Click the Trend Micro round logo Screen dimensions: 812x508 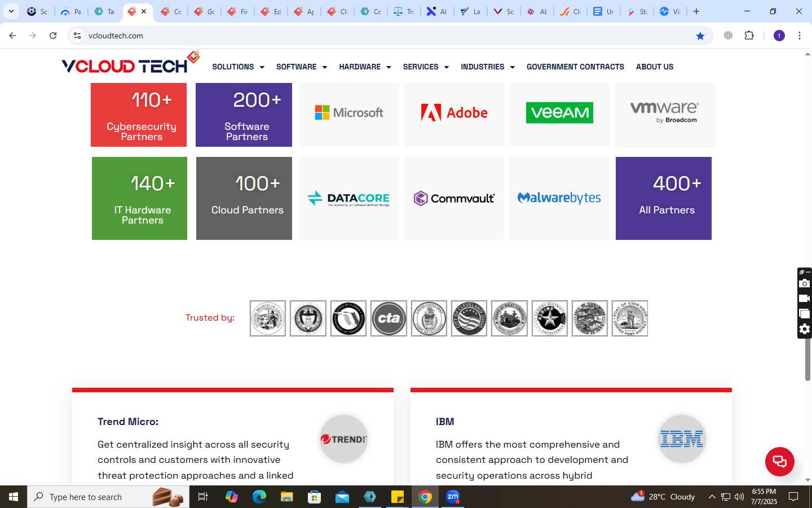click(344, 439)
